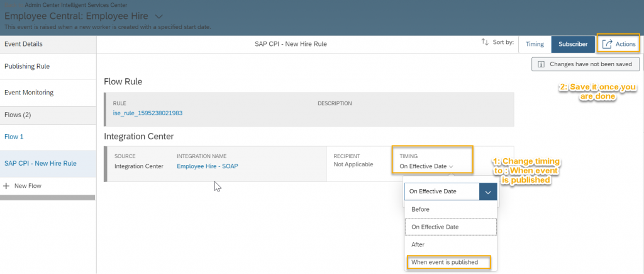Screen dimensions: 644x274
Task: Switch to the Subscriber sort tab
Action: (572, 44)
